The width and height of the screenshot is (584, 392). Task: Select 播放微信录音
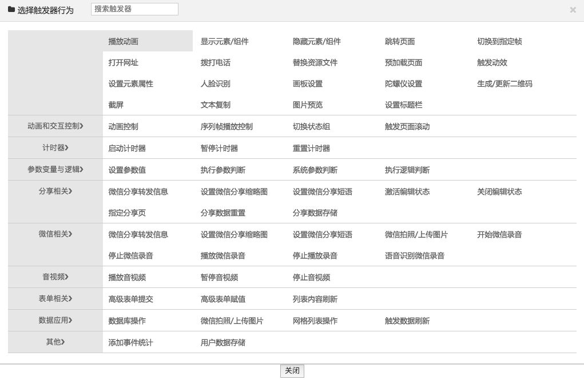pyautogui.click(x=223, y=255)
